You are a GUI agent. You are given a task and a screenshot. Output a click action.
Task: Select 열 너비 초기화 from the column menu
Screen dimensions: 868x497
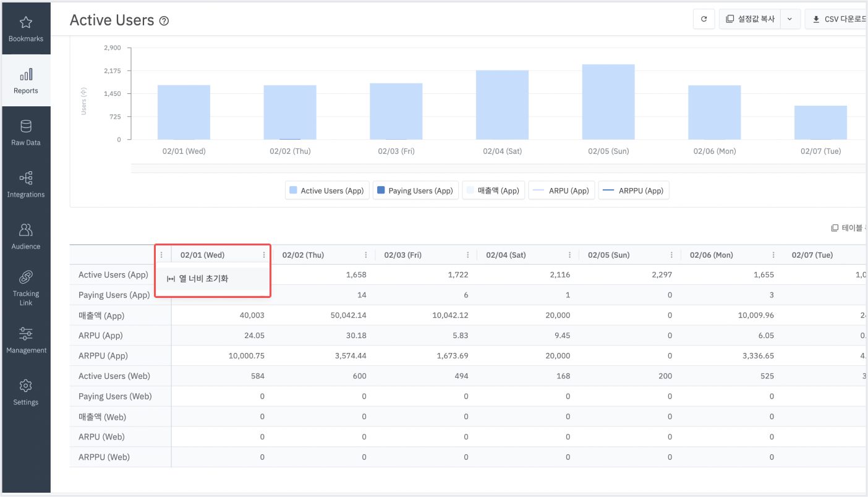pyautogui.click(x=212, y=279)
